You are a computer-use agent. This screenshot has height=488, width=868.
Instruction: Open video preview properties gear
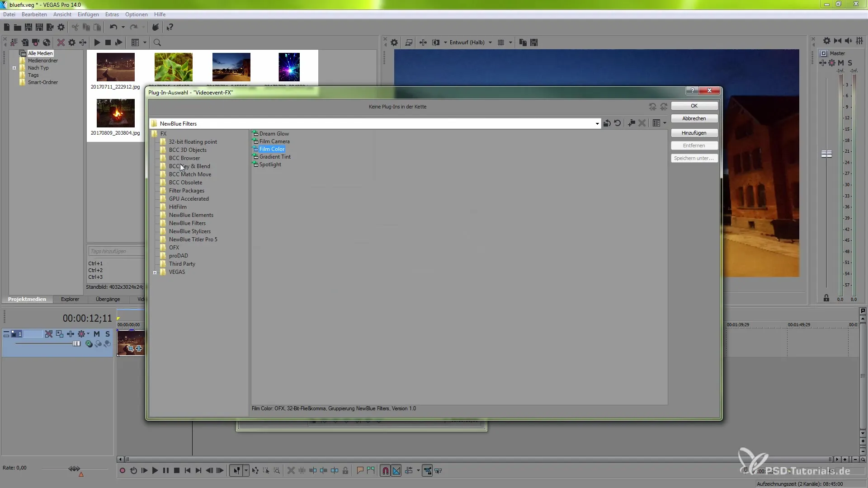(x=394, y=42)
